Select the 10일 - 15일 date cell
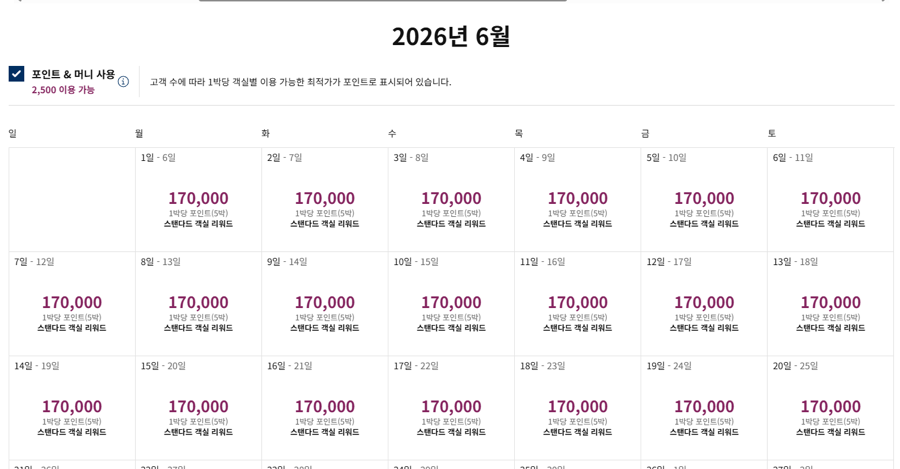Screen dimensions: 900x469 [x=451, y=304]
